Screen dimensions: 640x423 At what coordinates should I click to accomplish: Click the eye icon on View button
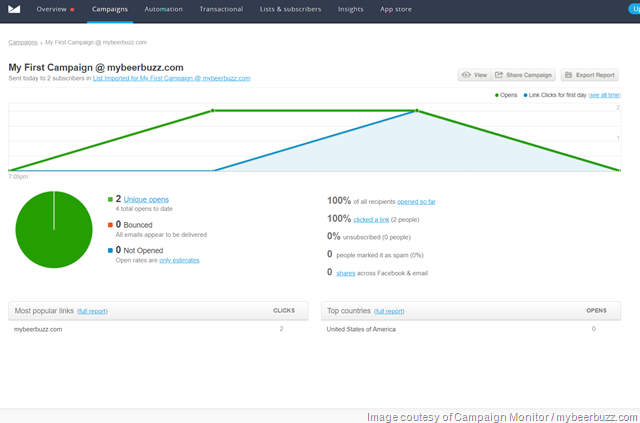(466, 75)
